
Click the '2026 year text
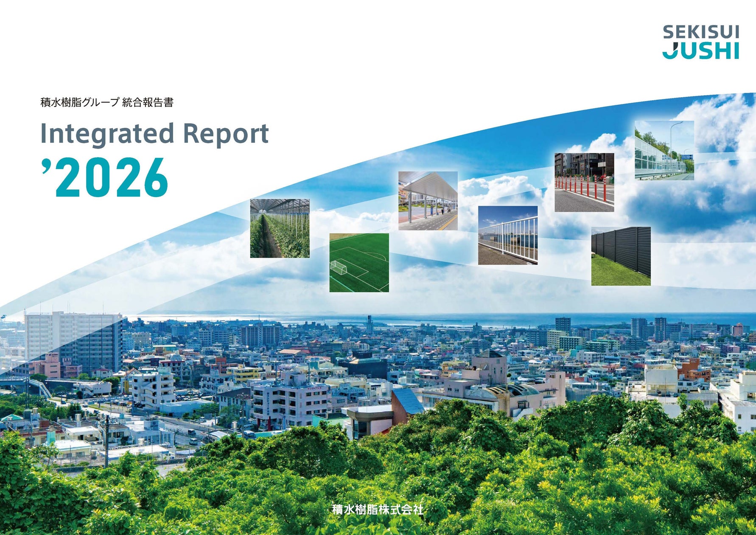[105, 177]
